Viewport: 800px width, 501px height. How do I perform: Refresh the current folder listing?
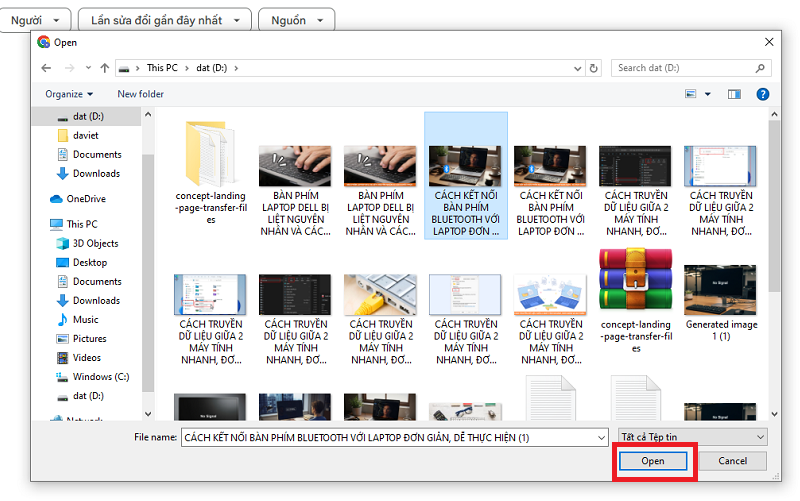pyautogui.click(x=594, y=68)
